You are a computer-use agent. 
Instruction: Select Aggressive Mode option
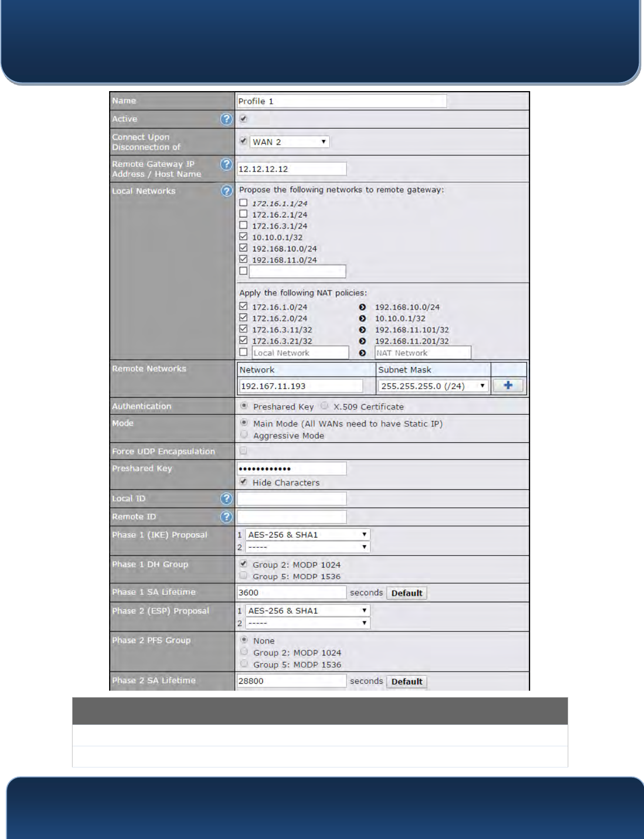click(x=244, y=435)
